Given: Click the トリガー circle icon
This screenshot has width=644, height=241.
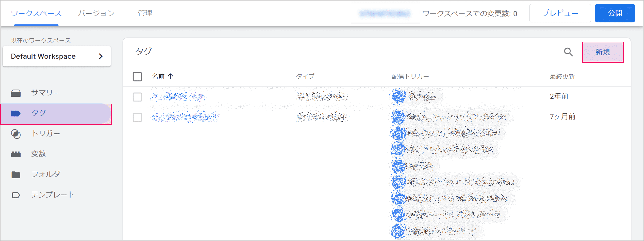Looking at the screenshot, I should [16, 134].
